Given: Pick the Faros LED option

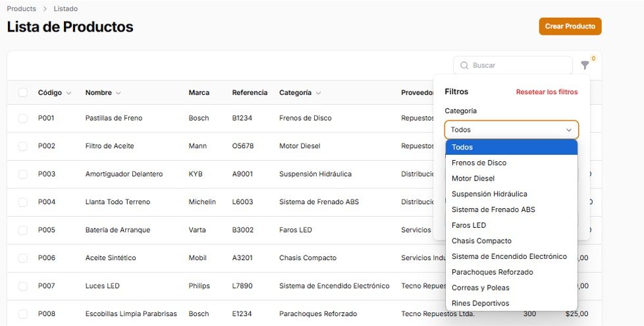Looking at the screenshot, I should (469, 225).
